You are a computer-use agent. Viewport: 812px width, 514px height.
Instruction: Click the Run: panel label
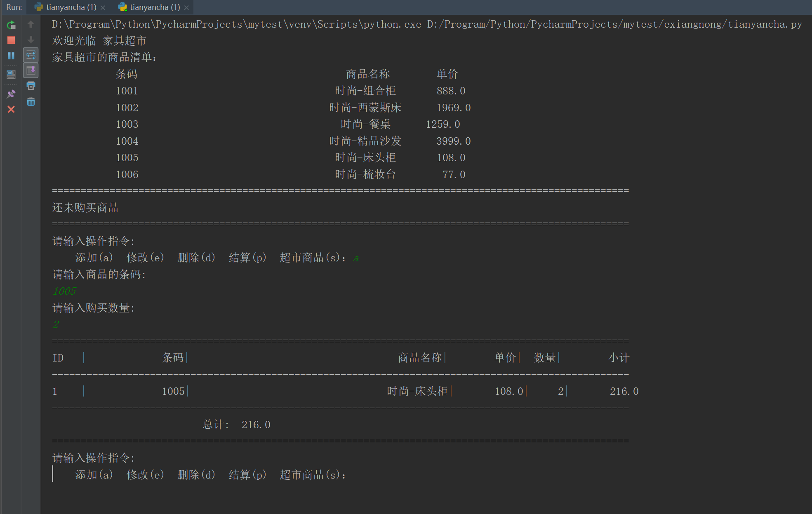14,7
